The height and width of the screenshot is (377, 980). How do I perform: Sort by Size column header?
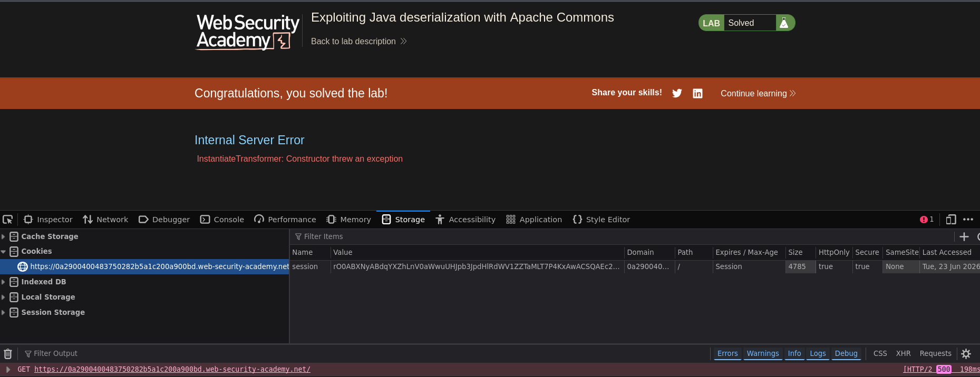(x=801, y=253)
